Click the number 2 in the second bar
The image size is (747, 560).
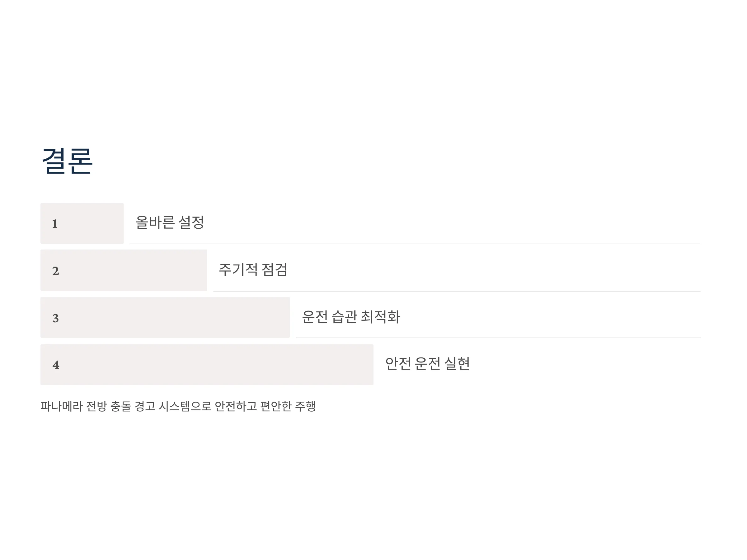pos(56,271)
